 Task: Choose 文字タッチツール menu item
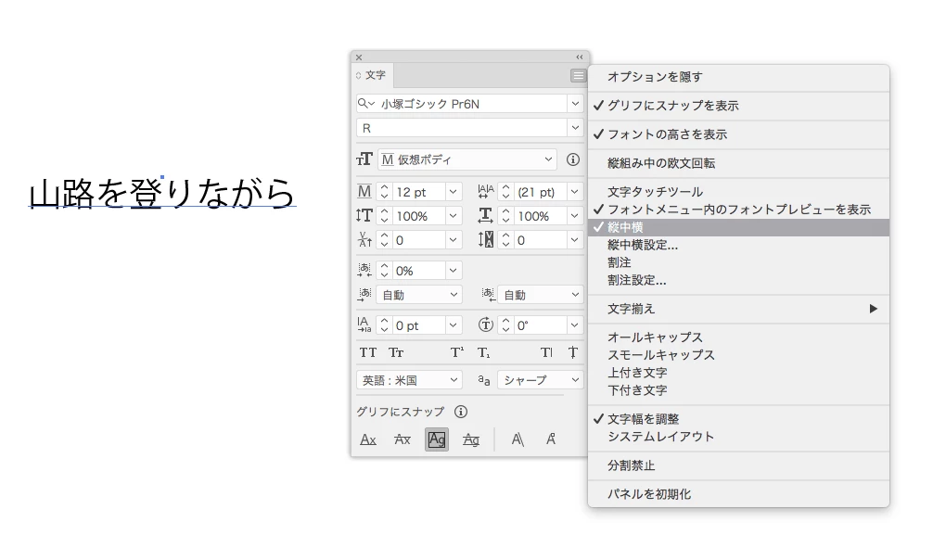[738, 192]
